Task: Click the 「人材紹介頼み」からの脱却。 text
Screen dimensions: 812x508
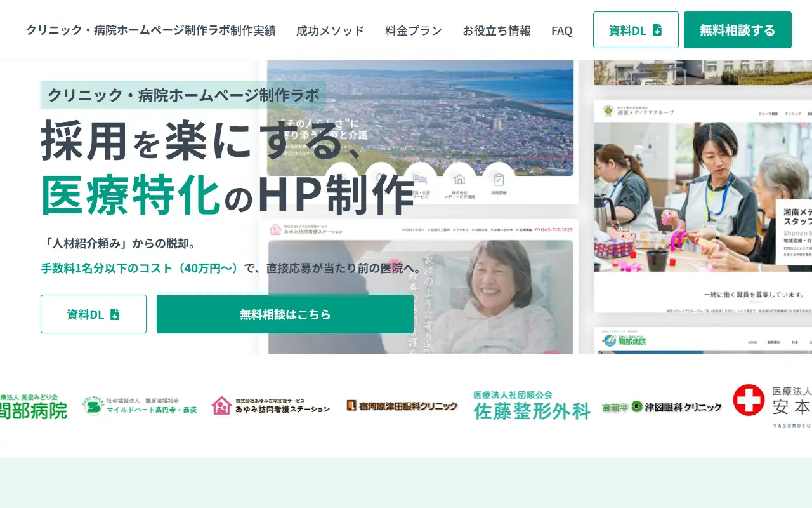Action: tap(120, 244)
